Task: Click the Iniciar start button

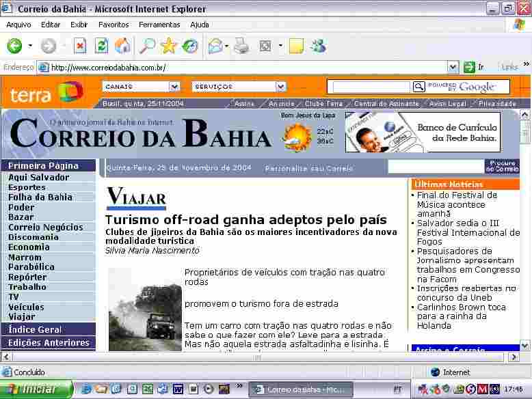Action: tap(36, 389)
